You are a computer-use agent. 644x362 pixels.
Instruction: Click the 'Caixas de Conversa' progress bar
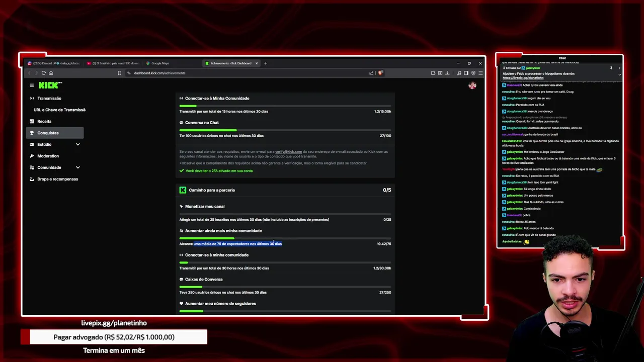click(x=285, y=287)
